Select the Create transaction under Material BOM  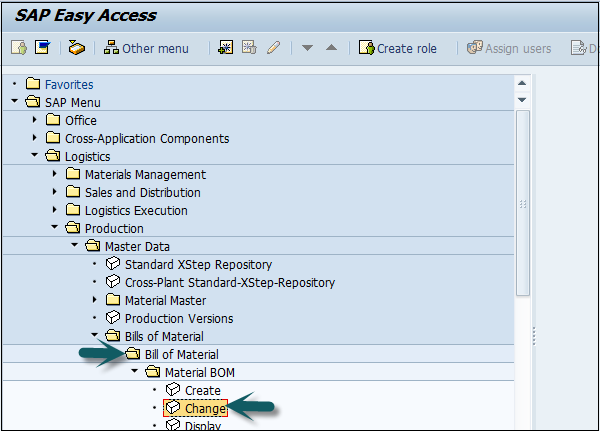pos(202,390)
